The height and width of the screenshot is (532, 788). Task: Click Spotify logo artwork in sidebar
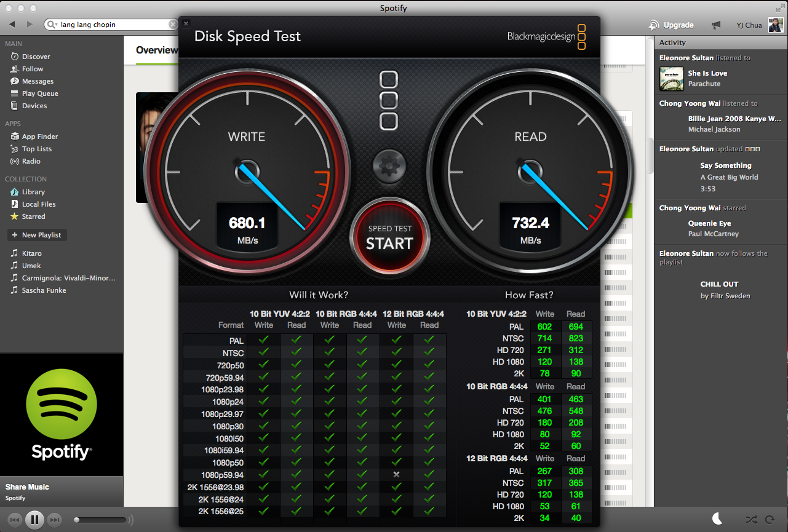click(62, 415)
